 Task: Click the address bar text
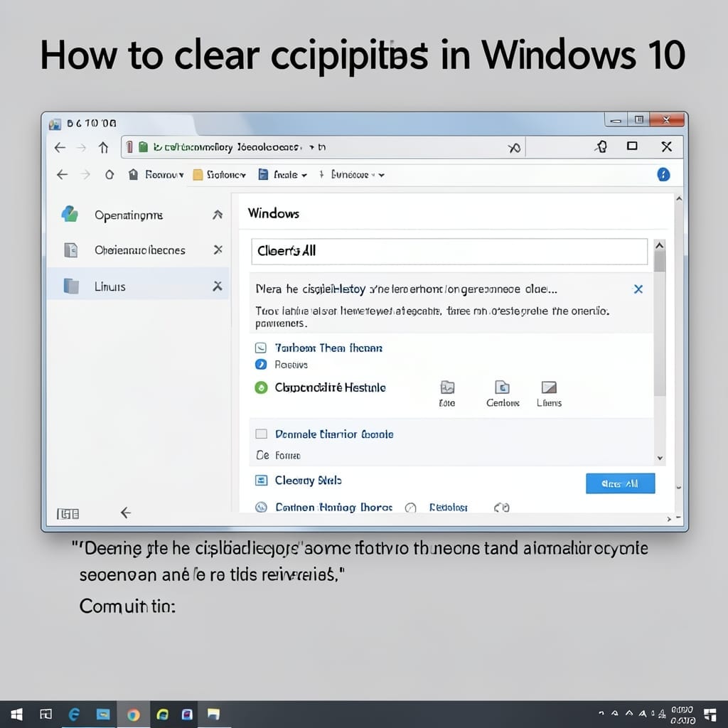tap(239, 147)
